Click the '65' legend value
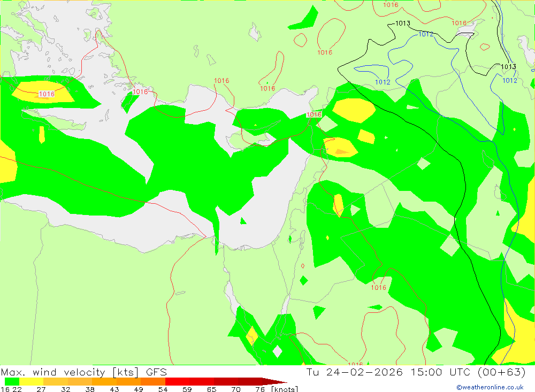The height and width of the screenshot is (392, 535). click(x=211, y=389)
